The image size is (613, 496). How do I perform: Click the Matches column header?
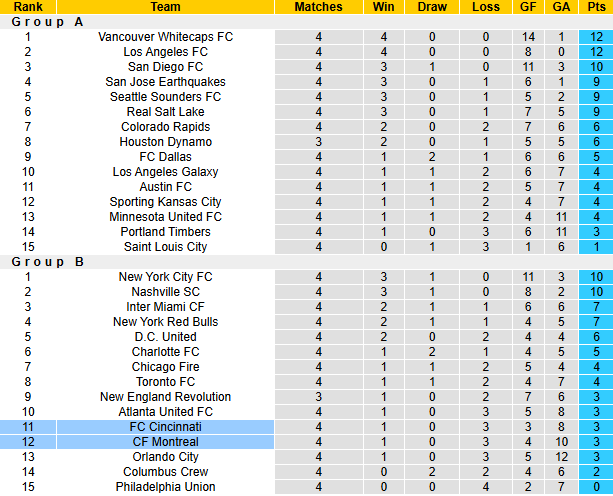318,7
